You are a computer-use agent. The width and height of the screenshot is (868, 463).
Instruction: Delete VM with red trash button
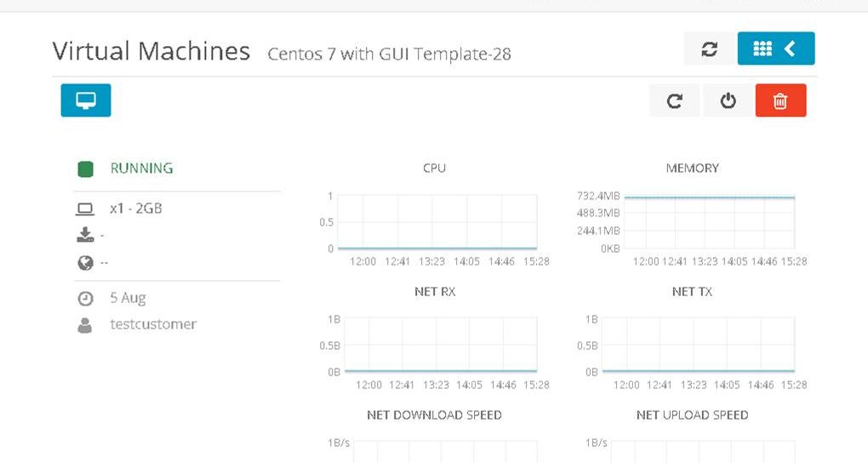coord(780,101)
